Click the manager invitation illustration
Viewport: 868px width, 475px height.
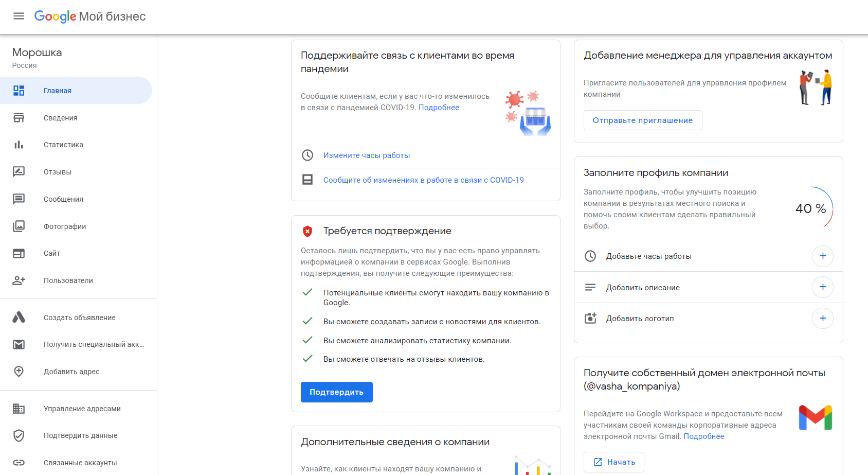coord(816,88)
